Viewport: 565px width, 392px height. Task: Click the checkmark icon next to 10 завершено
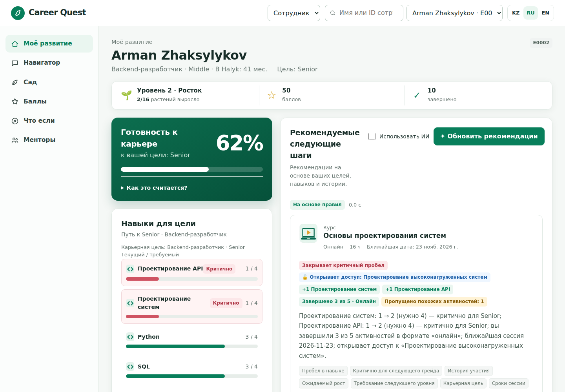(x=417, y=95)
